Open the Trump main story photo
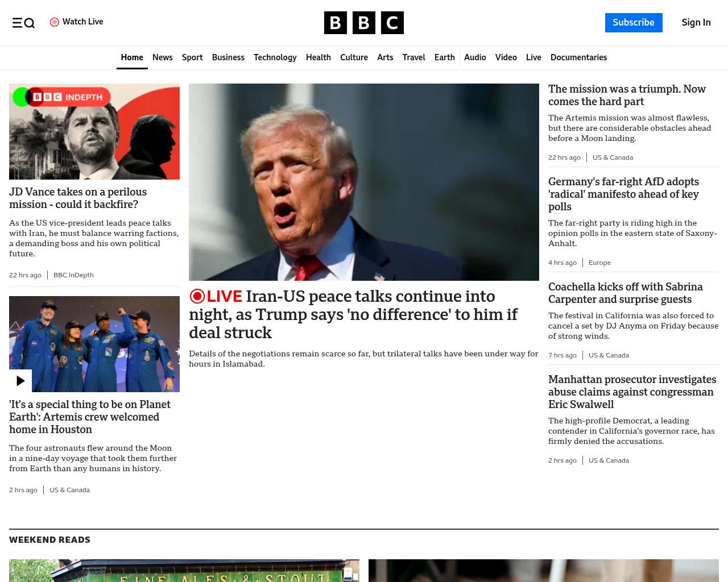728x582 pixels. coord(363,182)
